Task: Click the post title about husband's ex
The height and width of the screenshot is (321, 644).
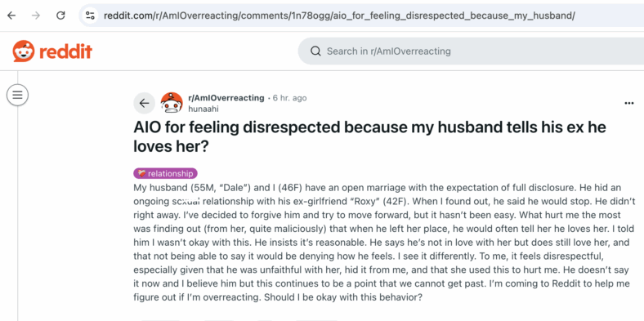Action: click(369, 136)
